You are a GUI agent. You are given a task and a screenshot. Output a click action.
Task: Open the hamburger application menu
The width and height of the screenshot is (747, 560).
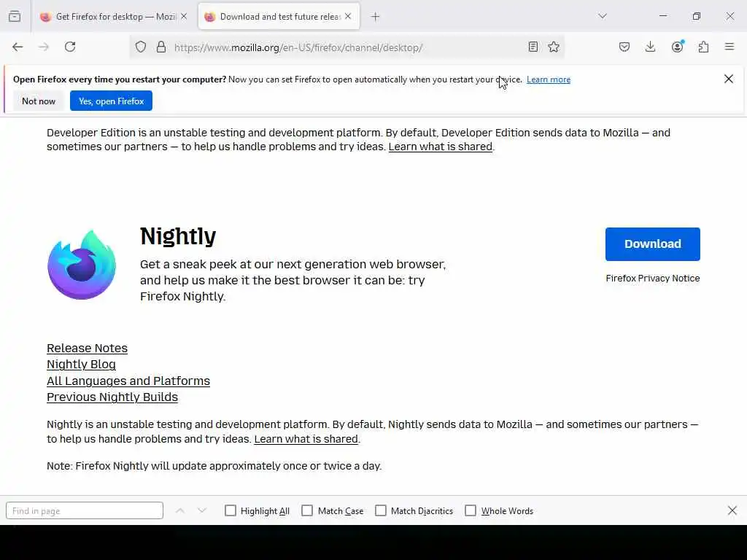pyautogui.click(x=729, y=47)
